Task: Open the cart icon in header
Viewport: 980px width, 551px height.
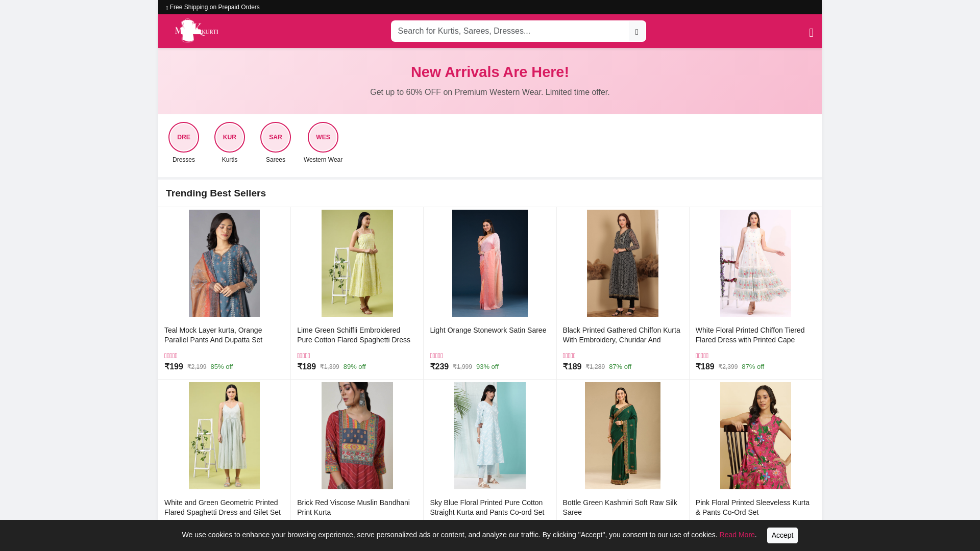Action: 811,33
